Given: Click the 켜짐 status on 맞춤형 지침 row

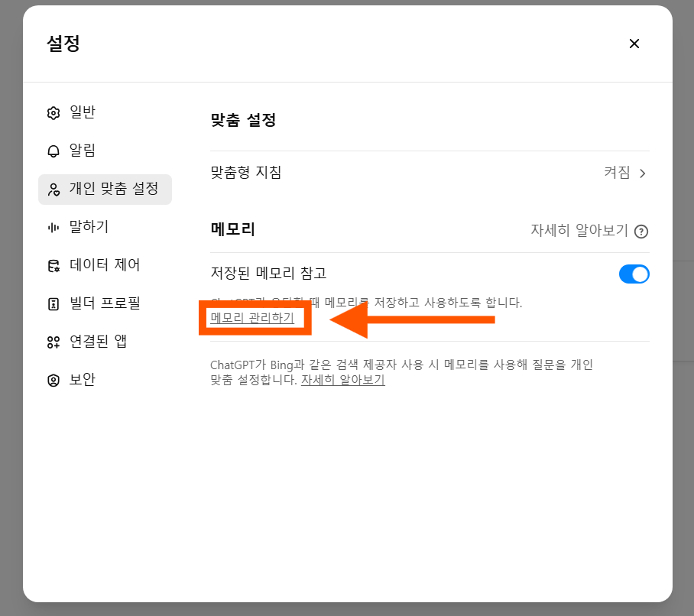Looking at the screenshot, I should (616, 172).
